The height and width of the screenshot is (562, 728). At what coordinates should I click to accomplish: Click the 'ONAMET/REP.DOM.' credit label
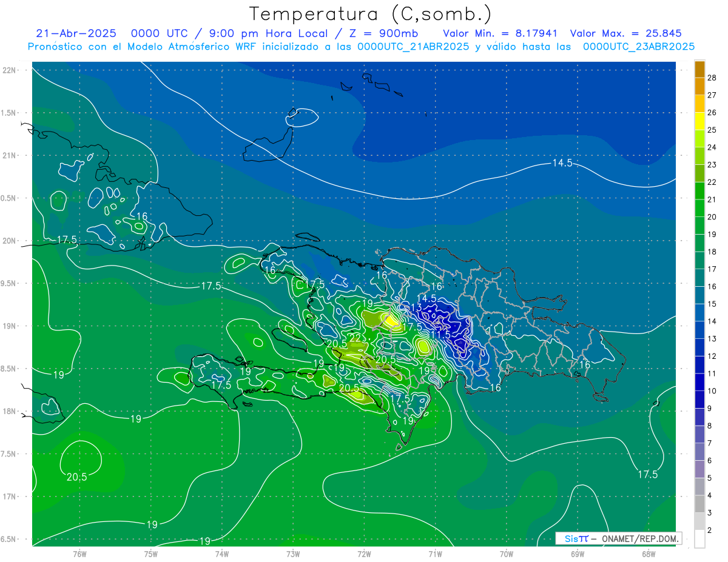pyautogui.click(x=641, y=538)
